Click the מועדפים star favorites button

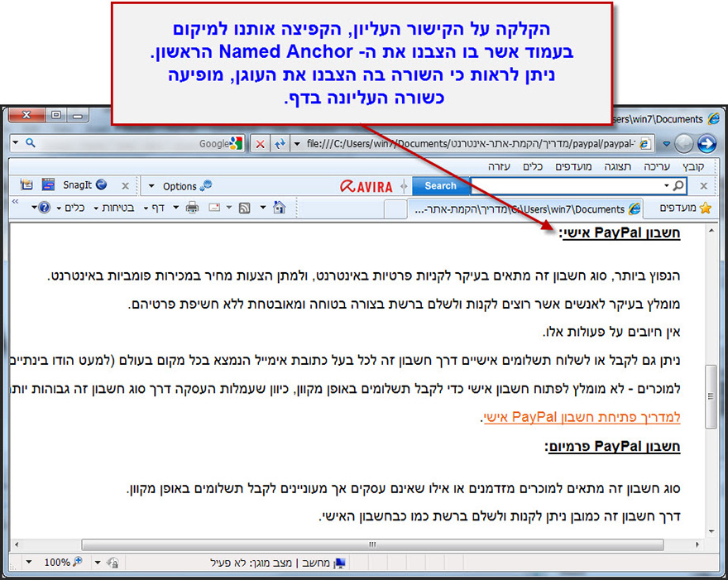point(685,208)
